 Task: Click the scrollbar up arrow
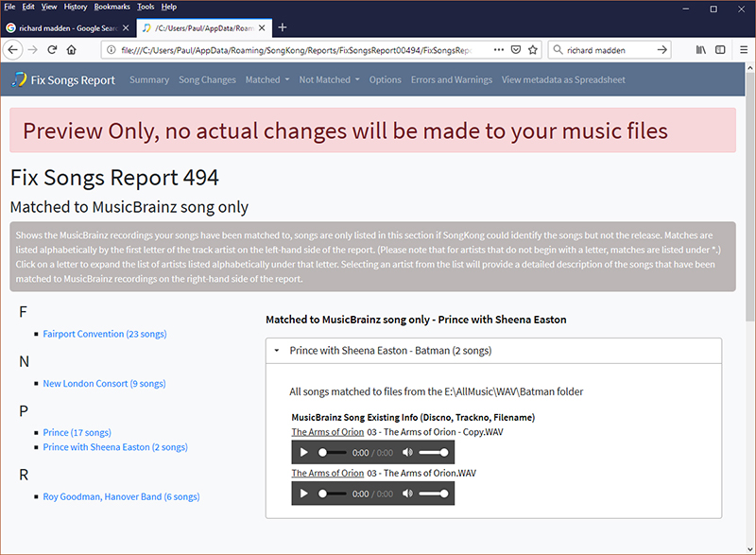click(x=749, y=68)
